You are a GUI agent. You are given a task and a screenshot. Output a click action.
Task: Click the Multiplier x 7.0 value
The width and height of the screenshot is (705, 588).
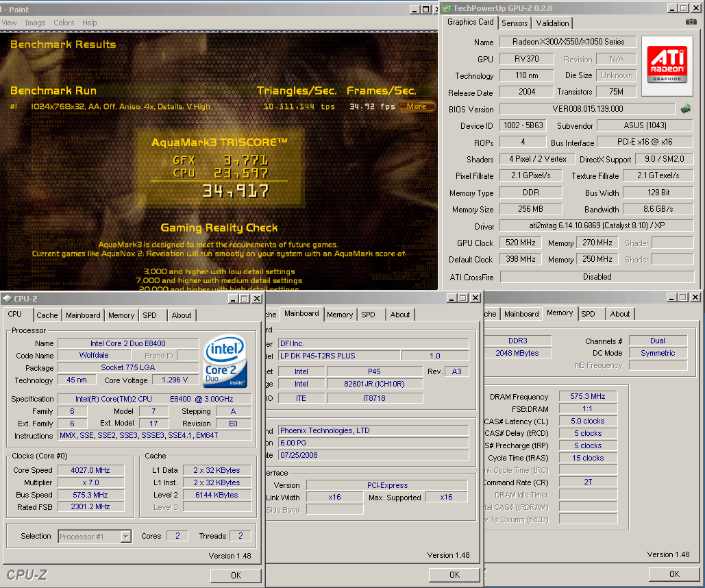[90, 482]
